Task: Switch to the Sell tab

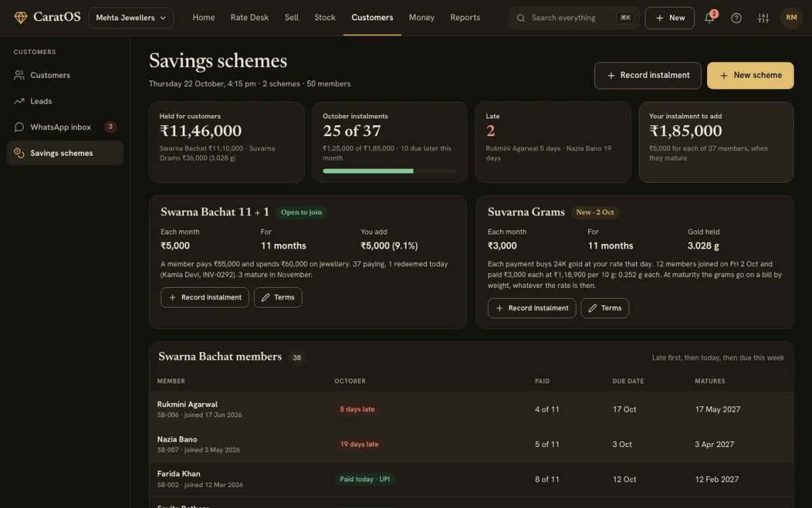Action: point(292,18)
